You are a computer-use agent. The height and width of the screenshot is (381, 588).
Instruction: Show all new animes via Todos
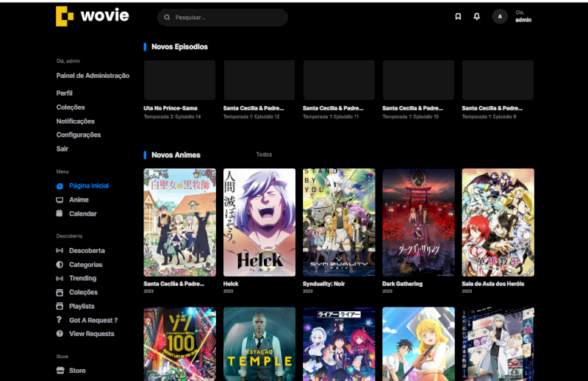pyautogui.click(x=264, y=154)
